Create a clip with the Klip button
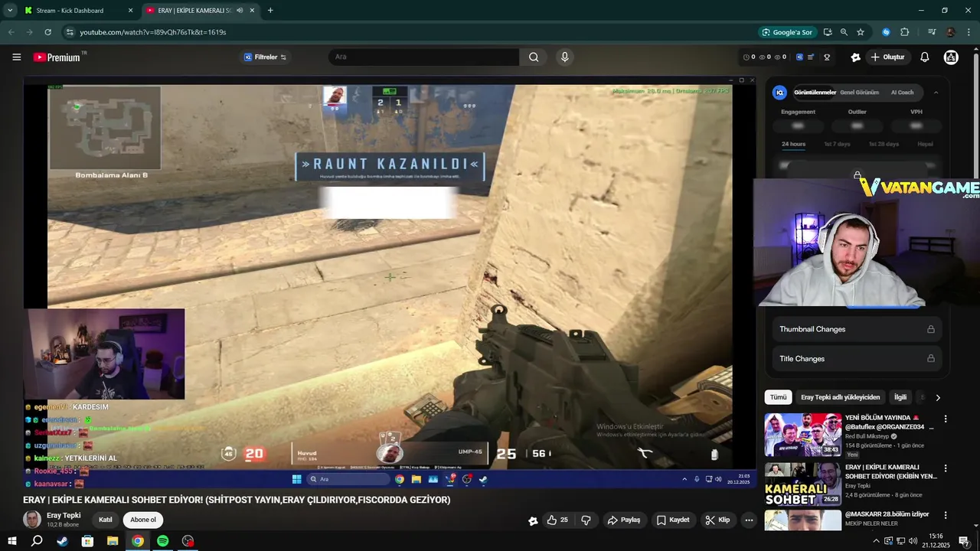The width and height of the screenshot is (980, 551). pos(717,520)
